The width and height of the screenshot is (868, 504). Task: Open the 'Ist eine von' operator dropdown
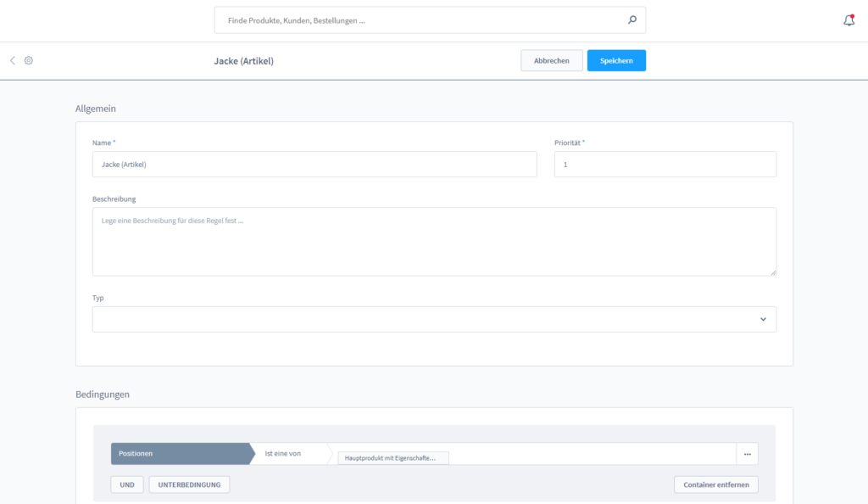(288, 454)
